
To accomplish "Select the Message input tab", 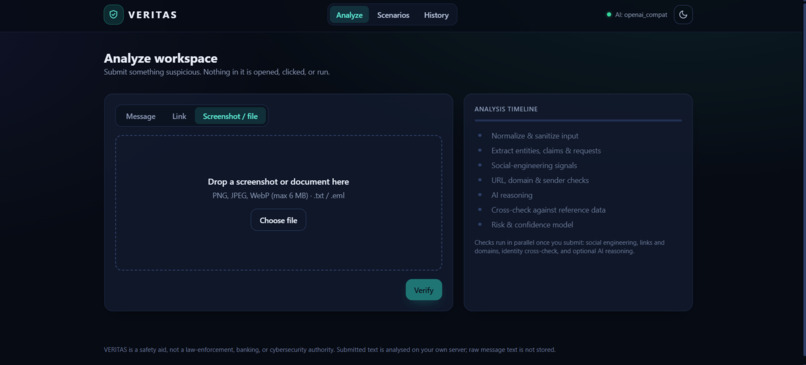I will tap(140, 116).
